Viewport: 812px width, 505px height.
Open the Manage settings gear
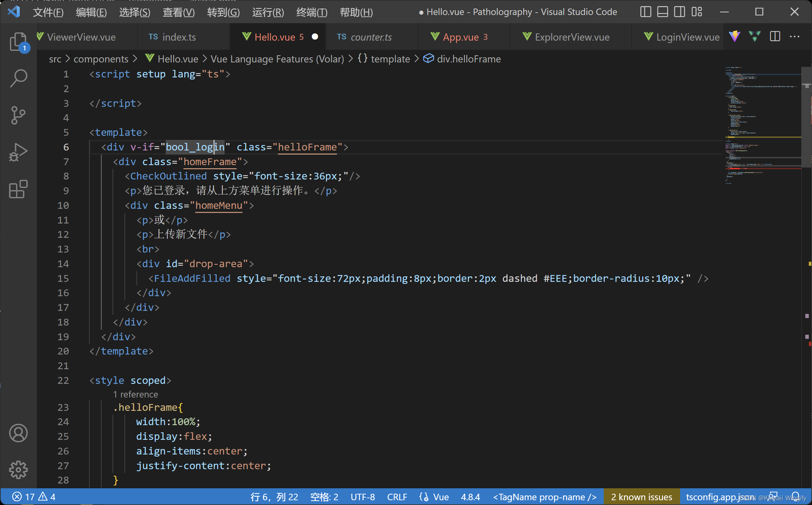pos(19,470)
